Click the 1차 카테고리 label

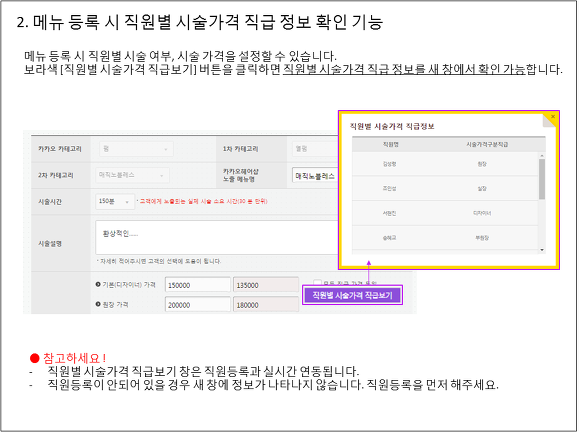click(x=240, y=149)
